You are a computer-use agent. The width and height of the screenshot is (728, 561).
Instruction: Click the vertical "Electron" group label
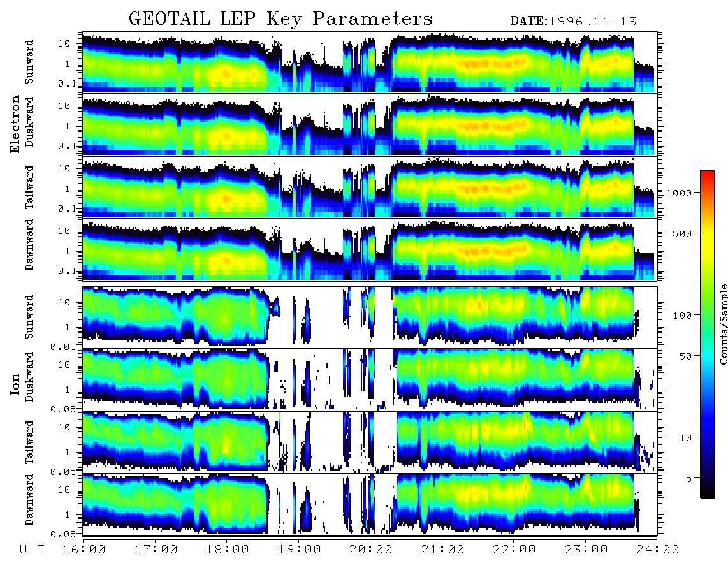pyautogui.click(x=15, y=124)
